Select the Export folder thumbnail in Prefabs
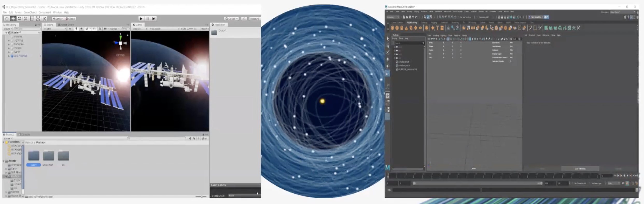This screenshot has width=644, height=204. [34, 156]
